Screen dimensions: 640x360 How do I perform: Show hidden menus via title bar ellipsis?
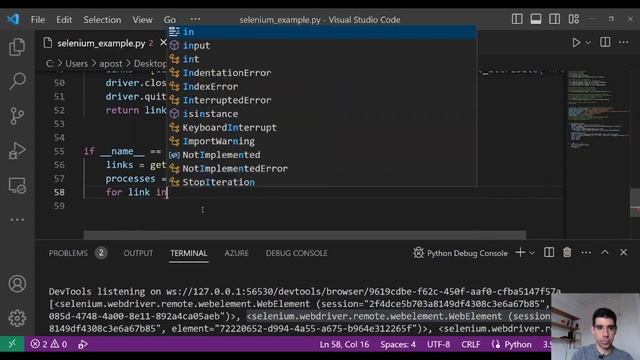pos(195,19)
